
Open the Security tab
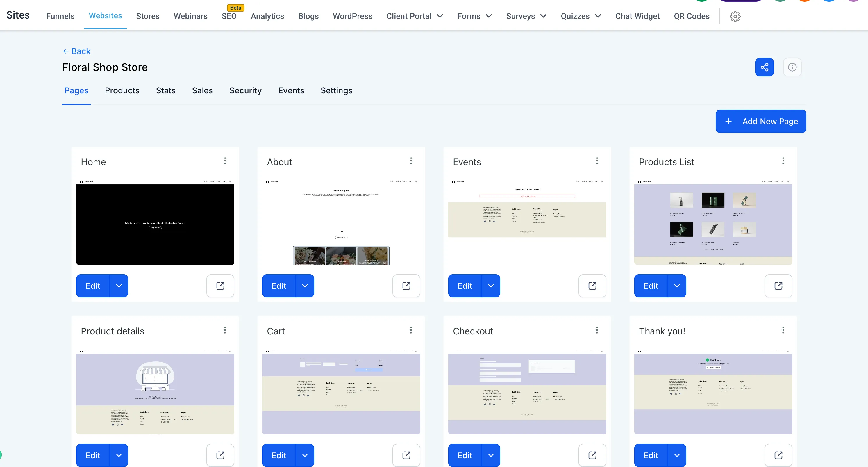(245, 90)
